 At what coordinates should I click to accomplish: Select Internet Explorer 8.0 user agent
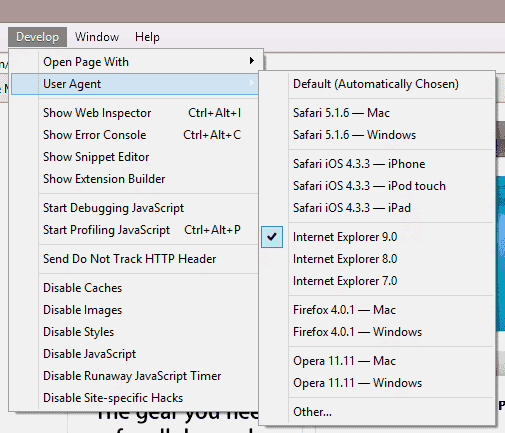[377, 259]
